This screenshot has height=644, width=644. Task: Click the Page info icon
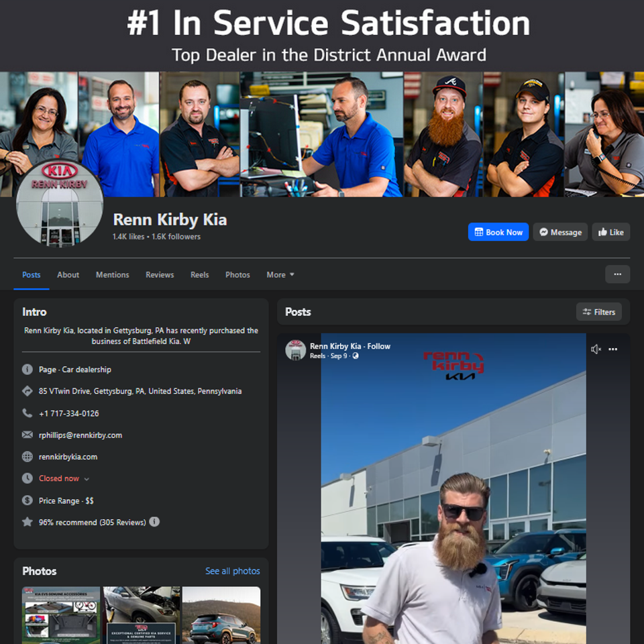27,370
